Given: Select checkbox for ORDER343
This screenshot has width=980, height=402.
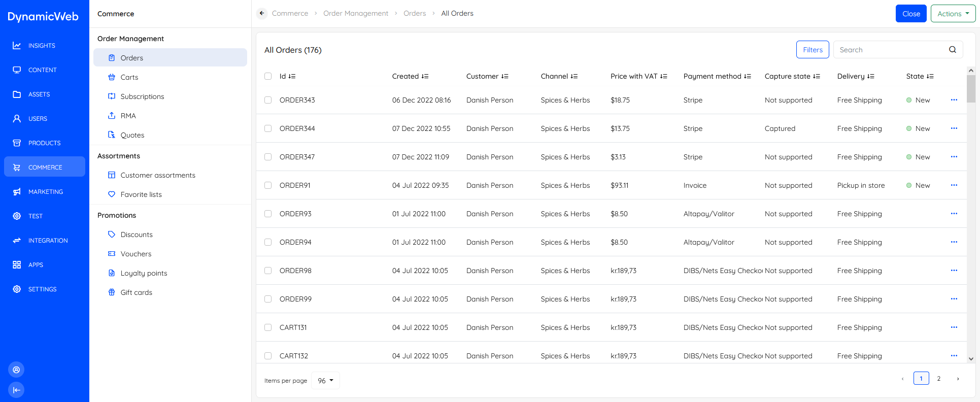Looking at the screenshot, I should [x=268, y=100].
